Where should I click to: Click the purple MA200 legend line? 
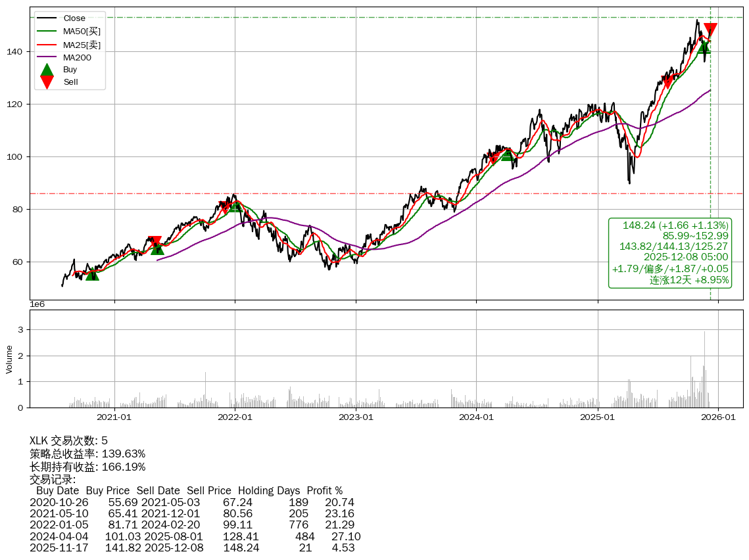pyautogui.click(x=47, y=57)
